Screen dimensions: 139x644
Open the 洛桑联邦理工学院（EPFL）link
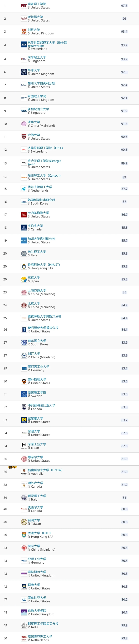click(45, 148)
